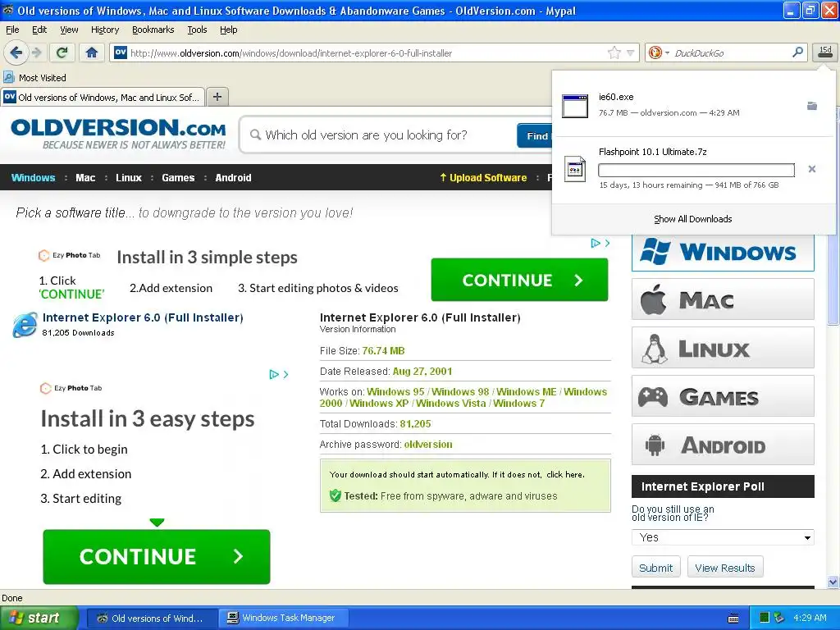Go back with the Back arrow button

[x=16, y=52]
